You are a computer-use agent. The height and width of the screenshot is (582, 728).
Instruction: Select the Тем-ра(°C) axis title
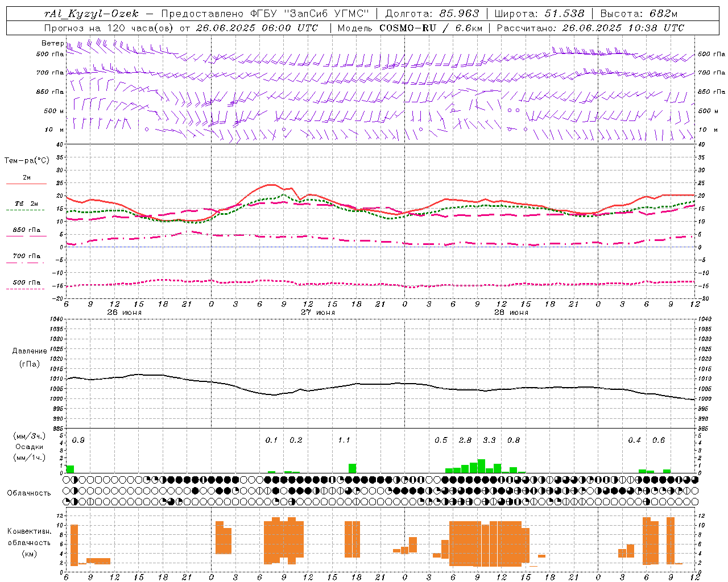click(27, 161)
